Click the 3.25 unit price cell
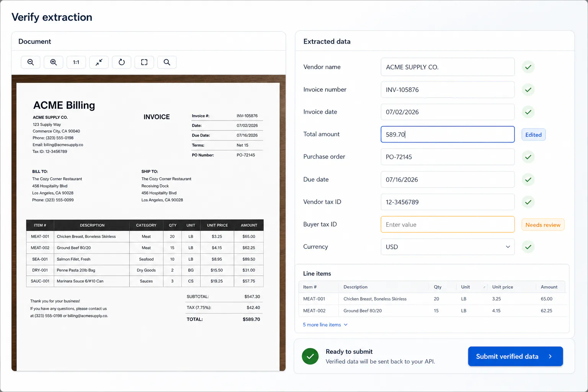588x392 pixels. point(497,299)
